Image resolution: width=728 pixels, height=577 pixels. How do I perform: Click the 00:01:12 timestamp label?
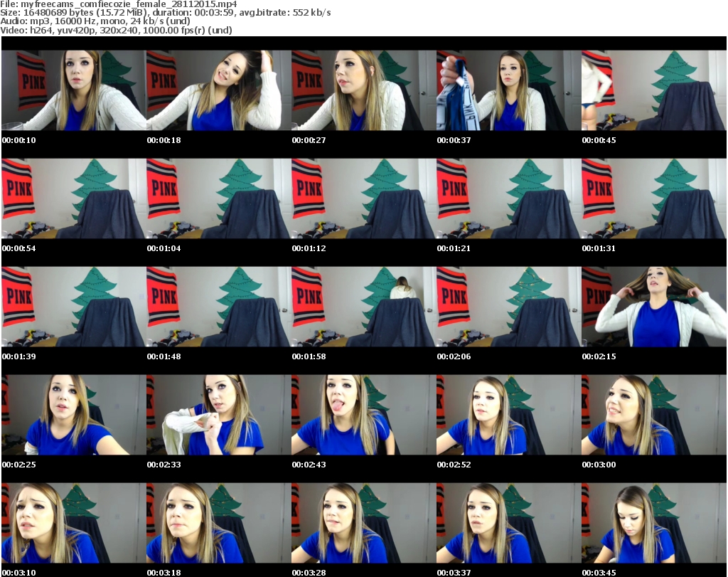click(x=309, y=248)
